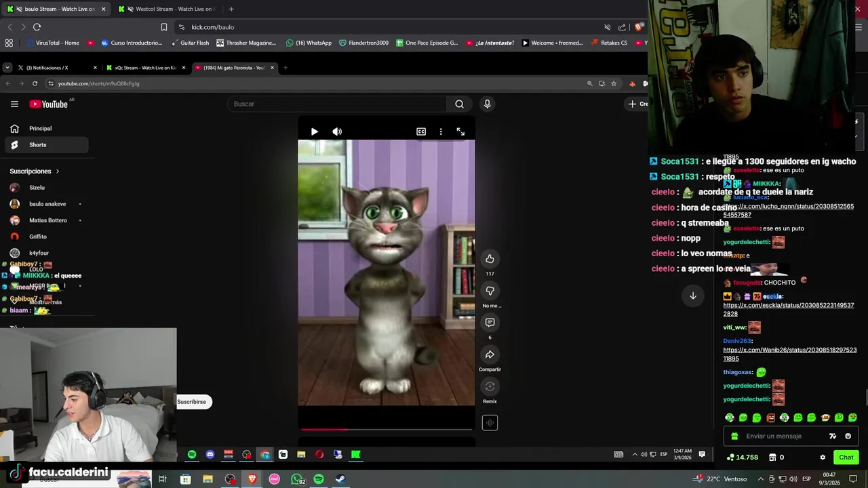Open the Kick chat gift icon
Screen dimensions: 868x488
pyautogui.click(x=734, y=436)
